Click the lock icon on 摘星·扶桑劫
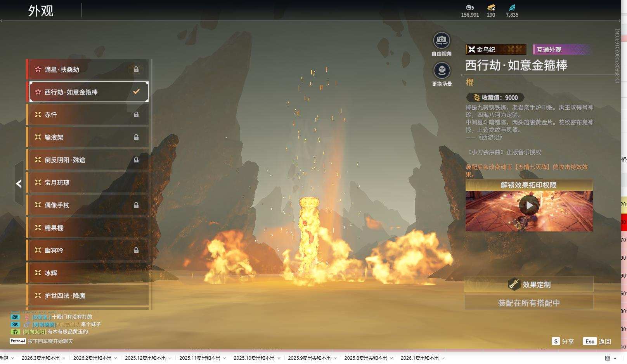Image resolution: width=627 pixels, height=364 pixels. coord(136,69)
